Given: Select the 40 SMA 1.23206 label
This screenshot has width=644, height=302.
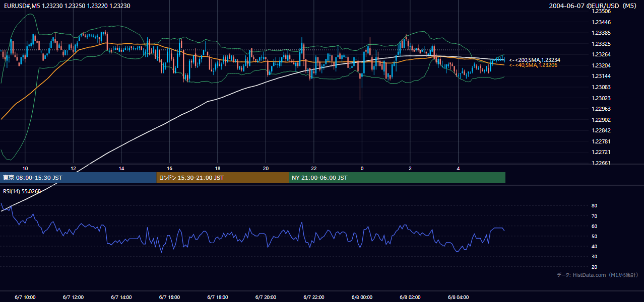Looking at the screenshot, I should pos(533,65).
